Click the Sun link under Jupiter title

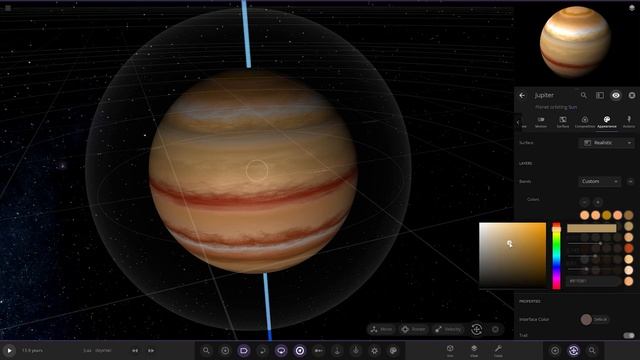[x=573, y=107]
